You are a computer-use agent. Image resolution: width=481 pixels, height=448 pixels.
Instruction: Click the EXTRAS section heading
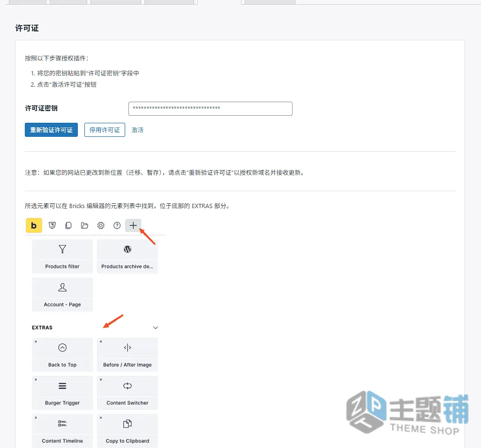(42, 328)
